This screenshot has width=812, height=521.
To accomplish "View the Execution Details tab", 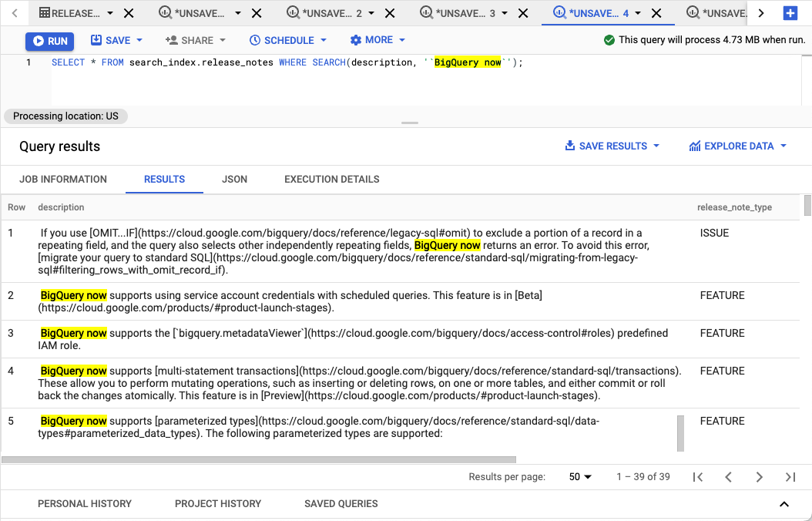I will [331, 179].
